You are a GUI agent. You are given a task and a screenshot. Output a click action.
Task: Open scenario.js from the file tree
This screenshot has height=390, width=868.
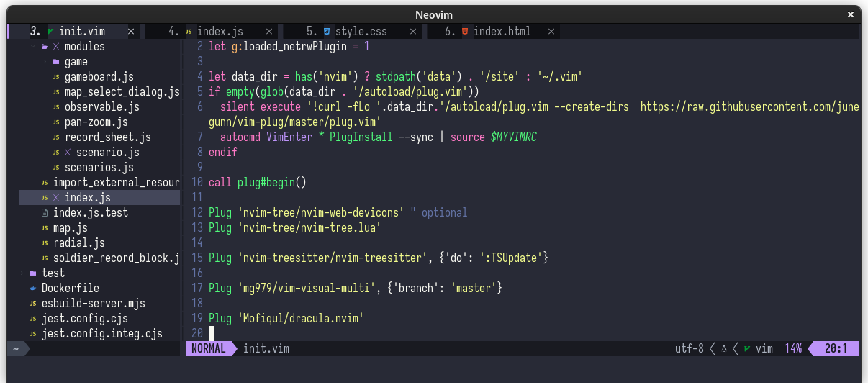click(x=107, y=153)
